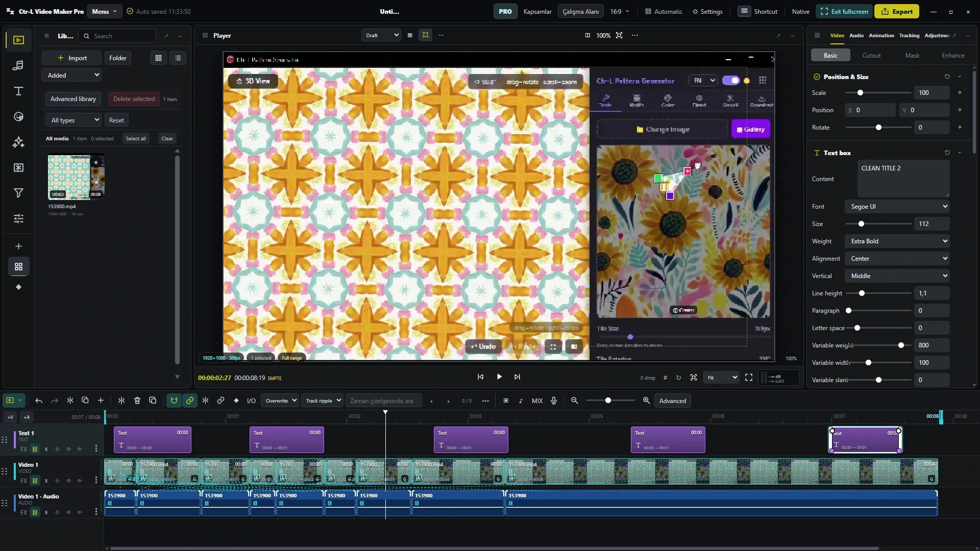Select the 153900.mp4 media thumbnail
The height and width of the screenshot is (551, 980).
click(x=76, y=177)
